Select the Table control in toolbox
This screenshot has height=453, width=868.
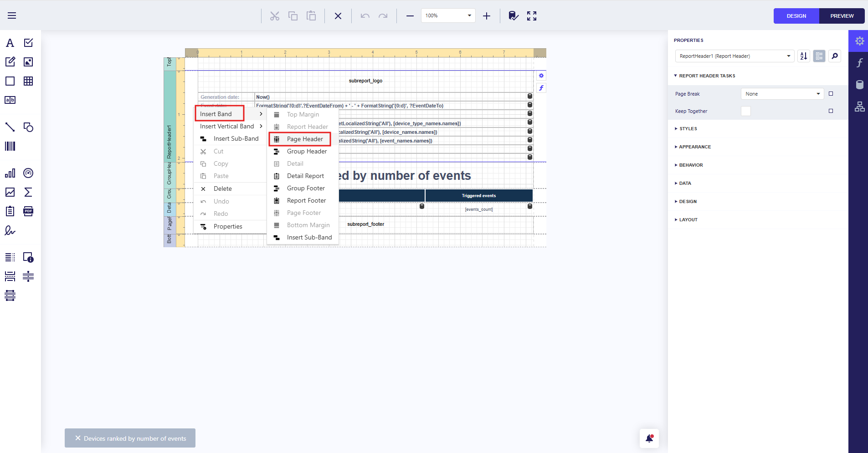(28, 81)
